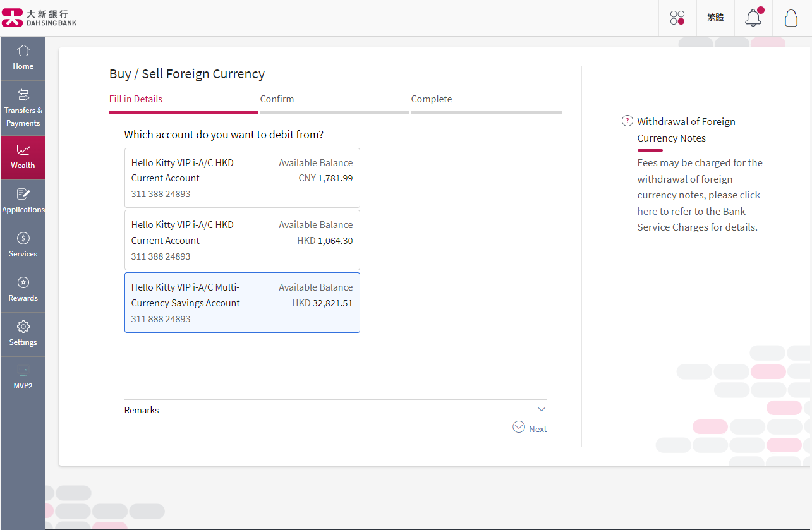
Task: Open the MVP2 sidebar item
Action: (x=23, y=378)
